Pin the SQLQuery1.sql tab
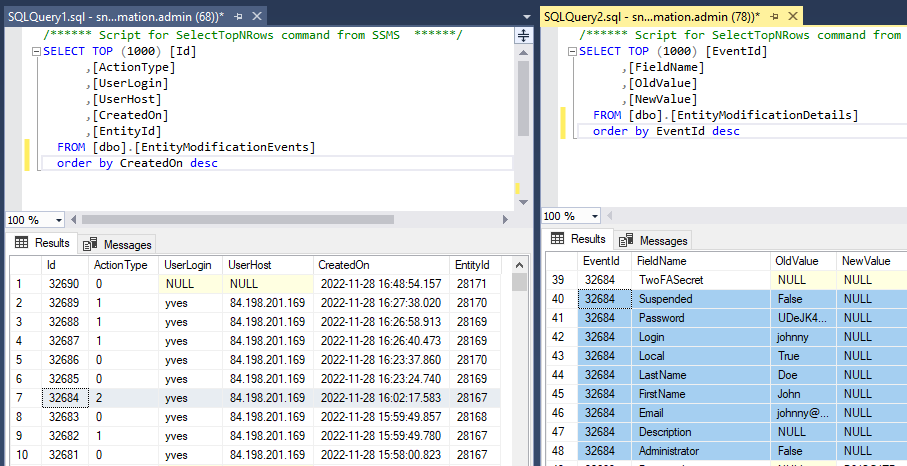 point(238,17)
